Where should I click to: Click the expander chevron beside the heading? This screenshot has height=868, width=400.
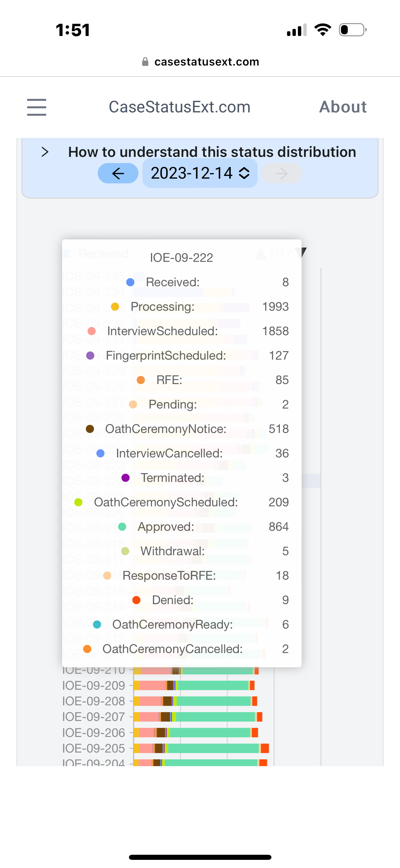45,152
